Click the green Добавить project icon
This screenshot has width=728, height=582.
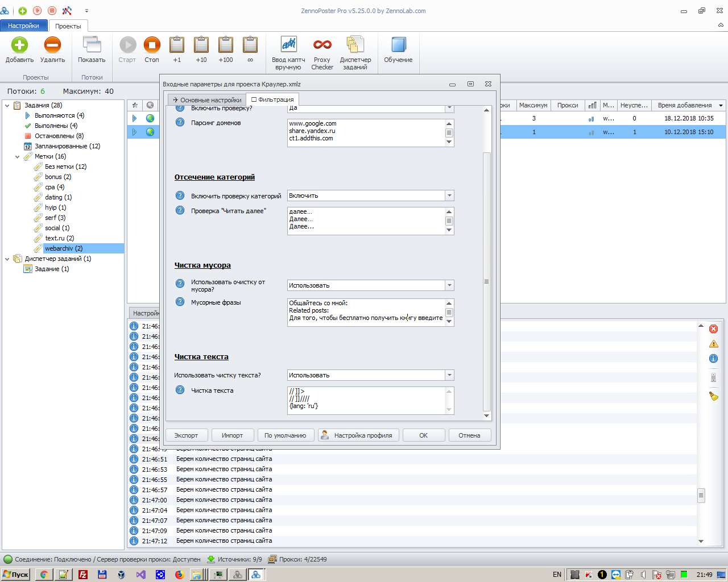coord(19,45)
